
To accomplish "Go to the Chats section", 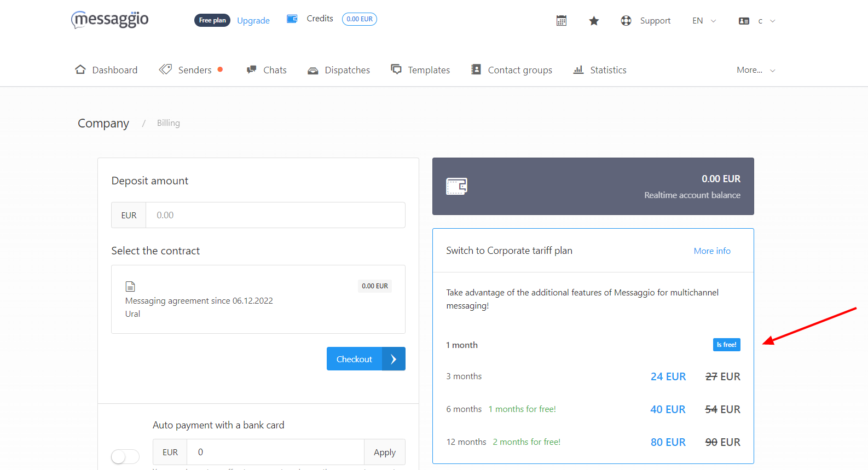I will (267, 70).
